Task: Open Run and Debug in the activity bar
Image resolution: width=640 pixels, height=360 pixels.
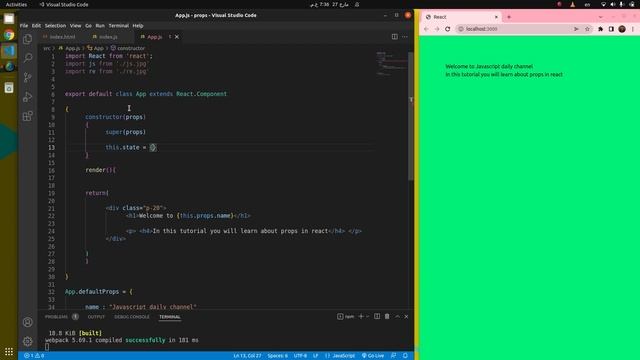Action: pyautogui.click(x=27, y=97)
